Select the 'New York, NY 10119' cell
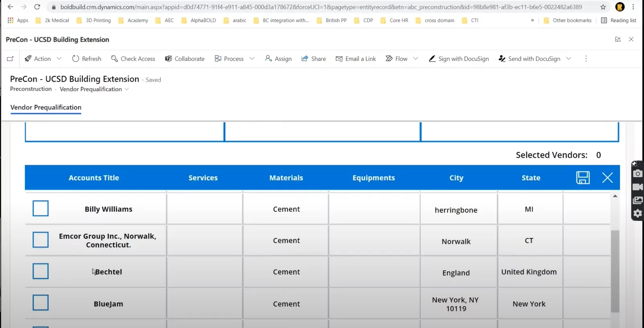This screenshot has height=328, width=644. click(x=455, y=304)
